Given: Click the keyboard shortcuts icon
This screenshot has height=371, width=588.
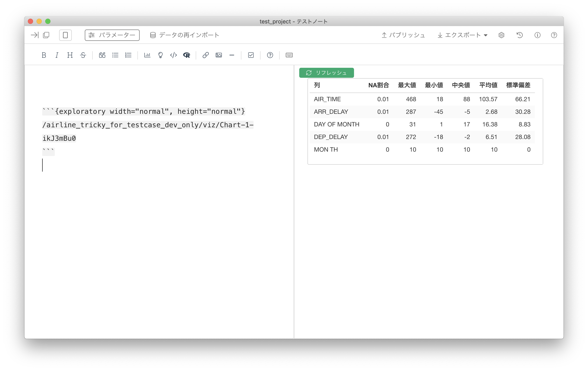Looking at the screenshot, I should coord(289,55).
